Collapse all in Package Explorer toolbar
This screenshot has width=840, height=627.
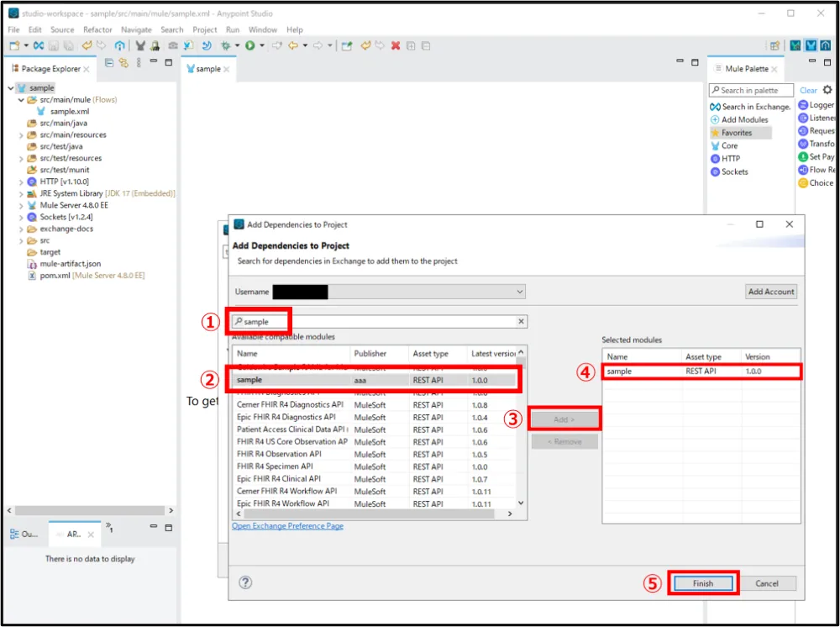(109, 63)
